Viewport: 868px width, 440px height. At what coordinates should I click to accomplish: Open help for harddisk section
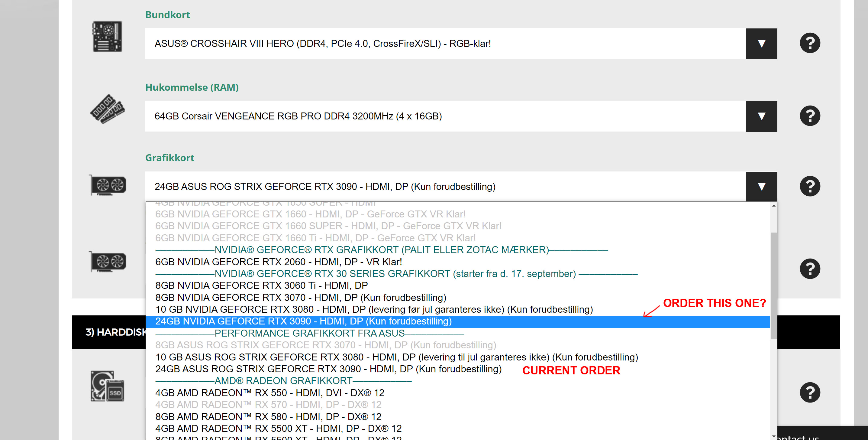tap(810, 393)
